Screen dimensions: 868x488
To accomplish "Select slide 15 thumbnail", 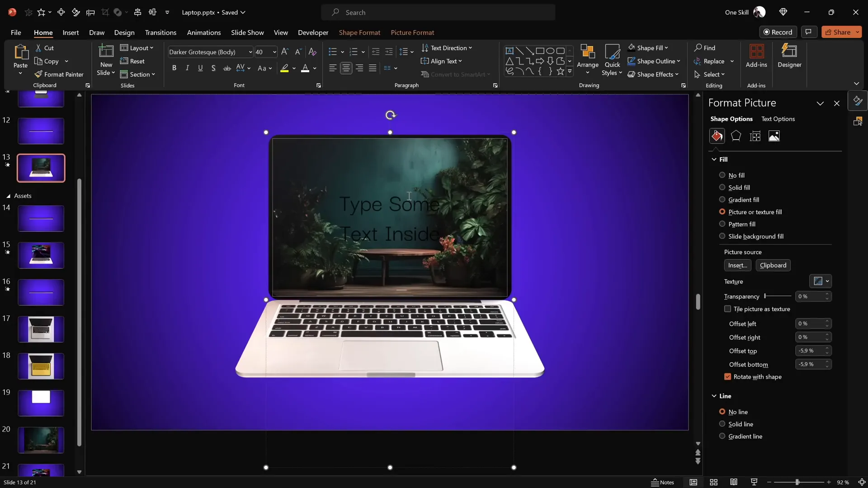I will [x=41, y=255].
